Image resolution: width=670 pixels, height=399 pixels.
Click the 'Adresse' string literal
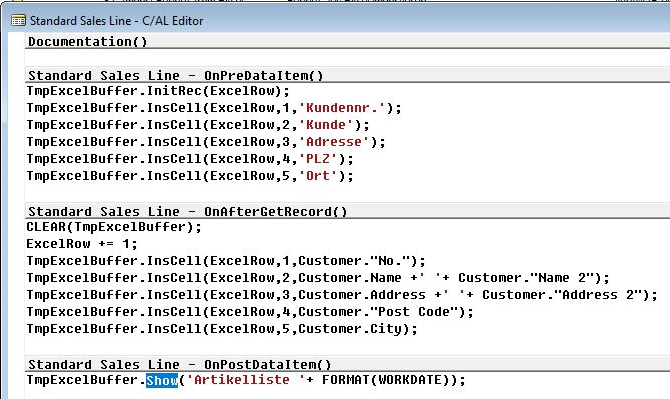coord(334,142)
